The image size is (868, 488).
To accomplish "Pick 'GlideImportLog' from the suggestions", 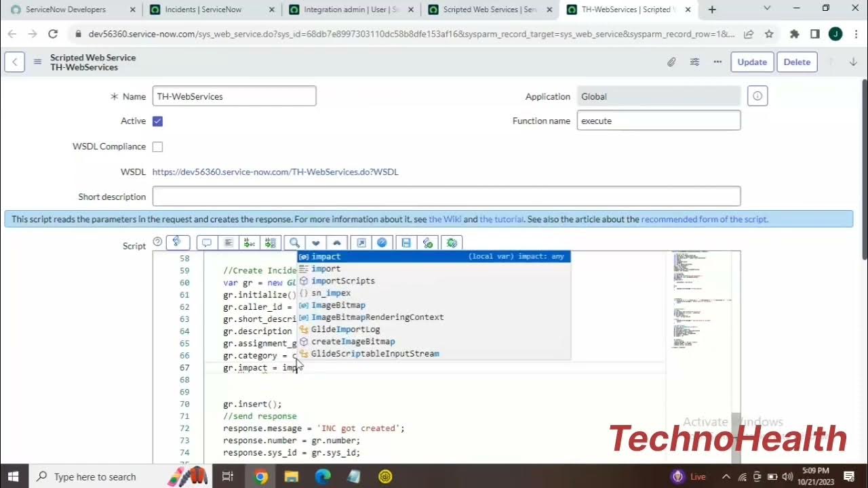I will [434, 329].
